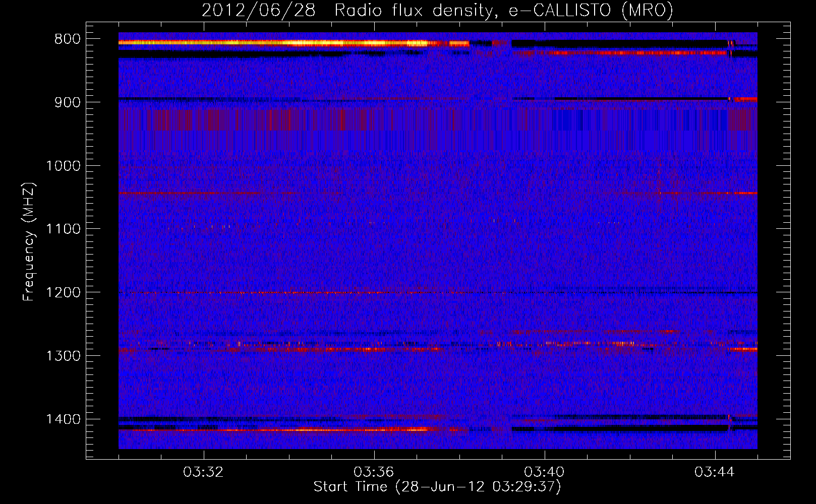Select the 1000 frequency tick label
Screen dimensions: 816x504
(x=63, y=166)
